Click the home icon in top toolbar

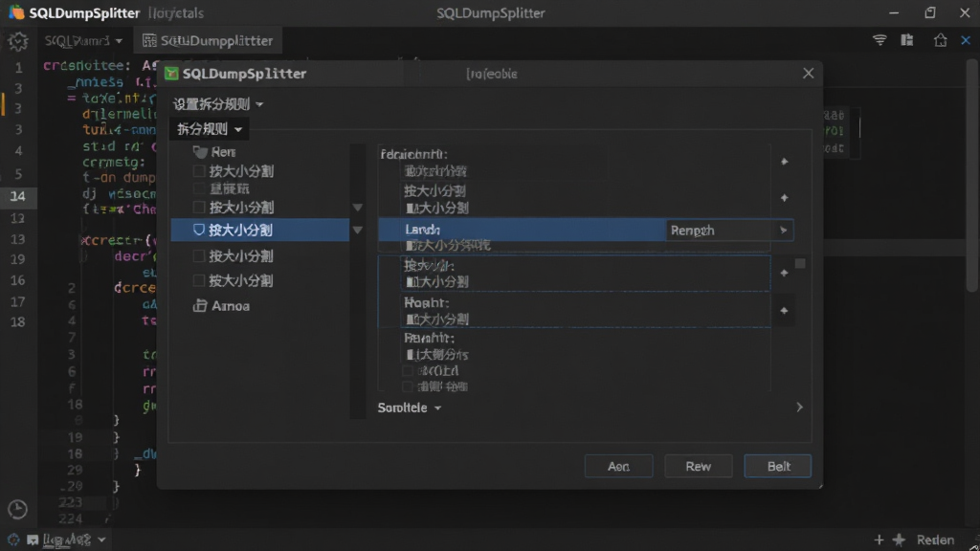(x=940, y=40)
